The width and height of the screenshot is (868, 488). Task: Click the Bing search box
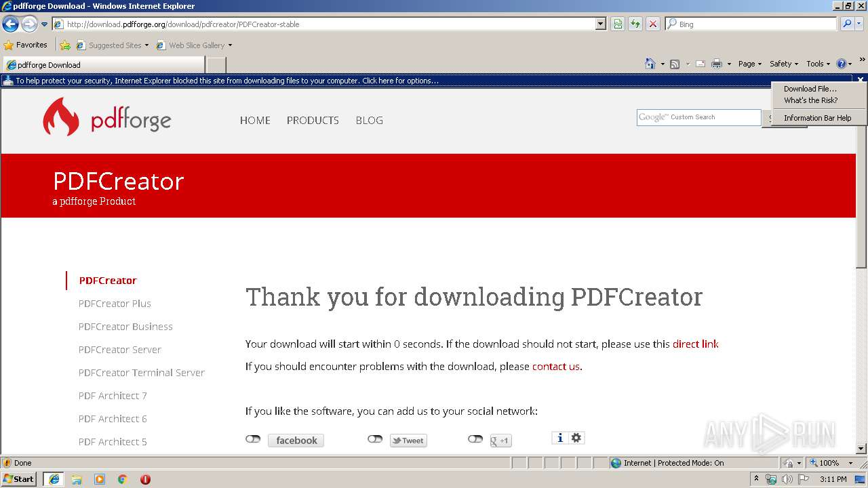pyautogui.click(x=751, y=24)
